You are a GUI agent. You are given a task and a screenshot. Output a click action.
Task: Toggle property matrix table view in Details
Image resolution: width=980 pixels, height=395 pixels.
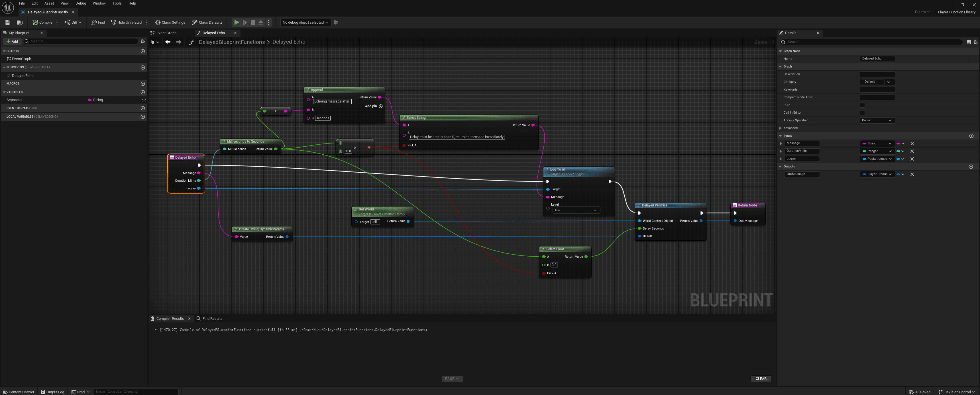[x=969, y=42]
